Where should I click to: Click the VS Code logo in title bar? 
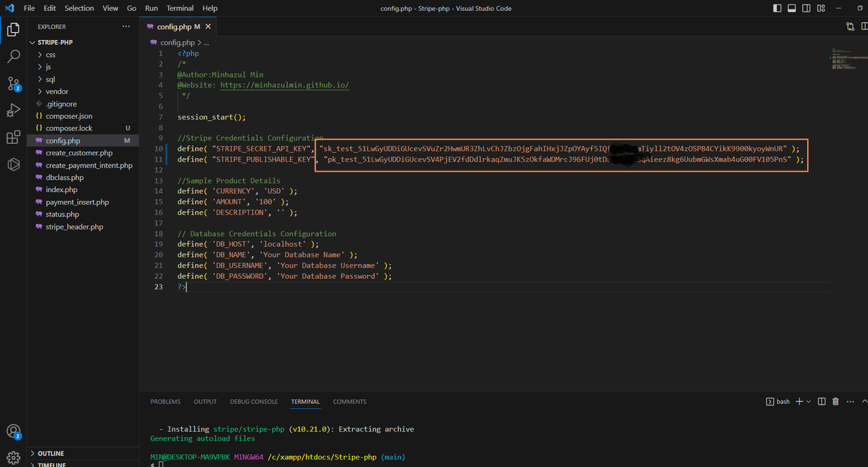tap(9, 8)
